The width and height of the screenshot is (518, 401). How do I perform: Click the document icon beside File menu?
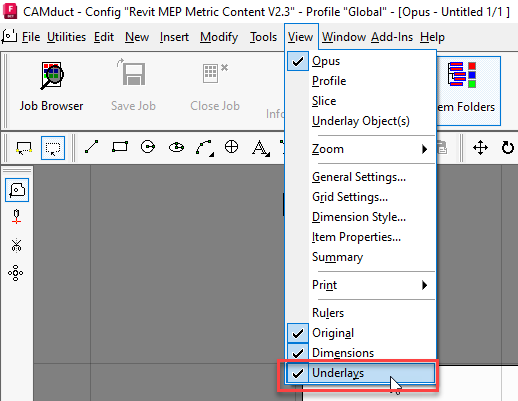(9, 37)
